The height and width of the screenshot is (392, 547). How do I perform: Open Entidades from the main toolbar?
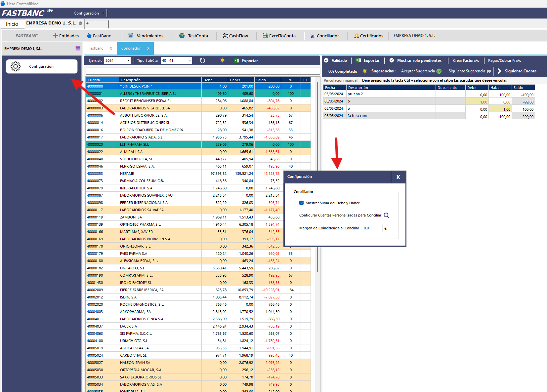(x=66, y=36)
